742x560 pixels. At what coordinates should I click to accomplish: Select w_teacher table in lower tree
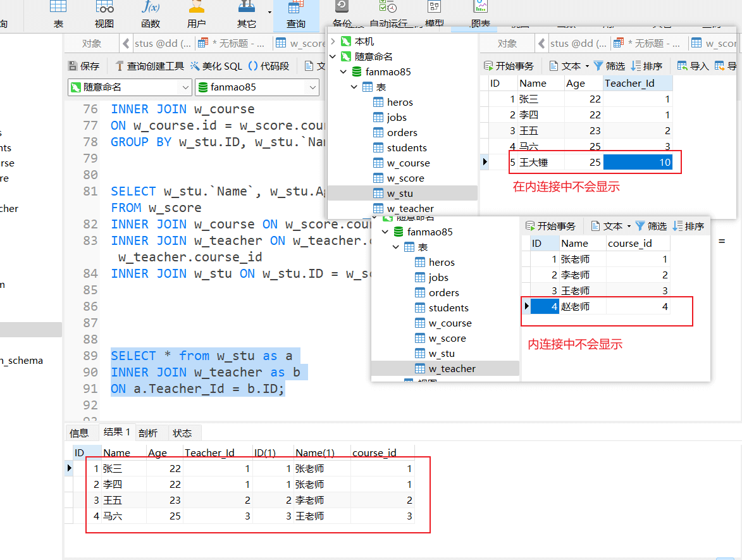point(445,368)
